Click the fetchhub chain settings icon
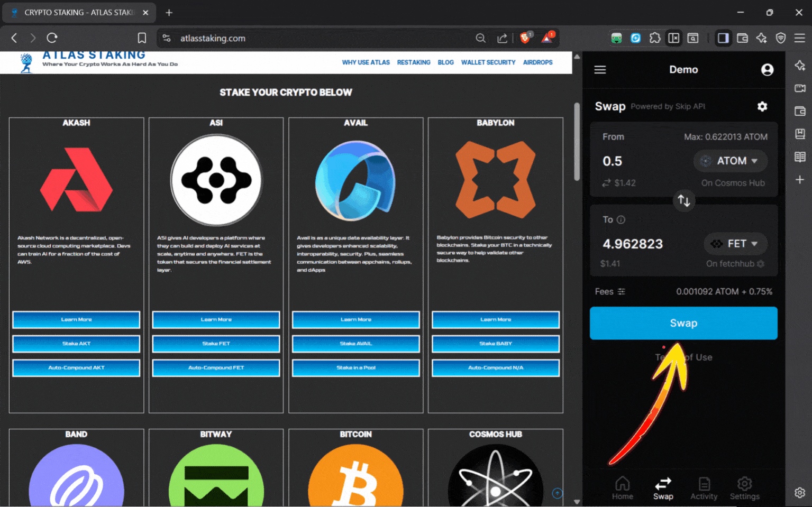The image size is (812, 507). (x=760, y=263)
